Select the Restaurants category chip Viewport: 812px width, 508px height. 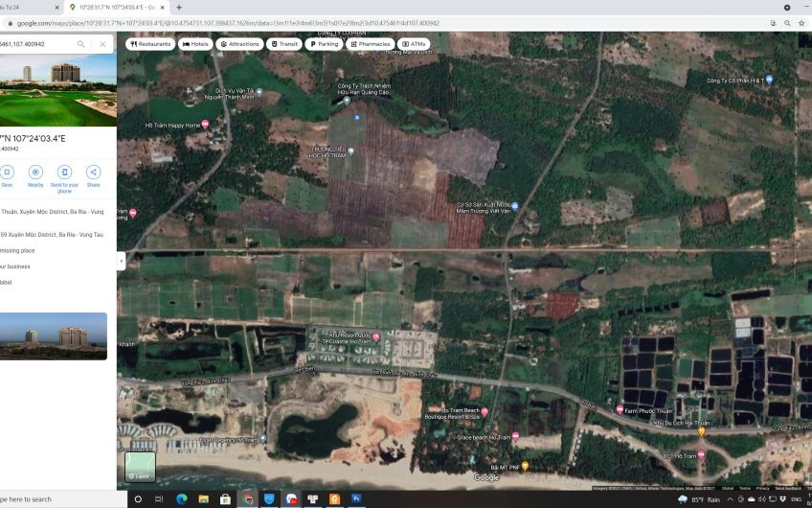pyautogui.click(x=150, y=44)
